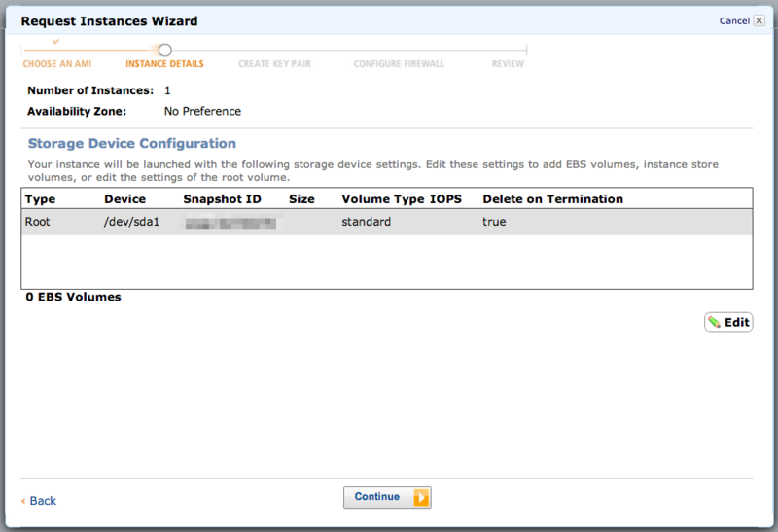This screenshot has height=532, width=778.
Task: Jump to the Configure Firewall step
Action: (399, 64)
